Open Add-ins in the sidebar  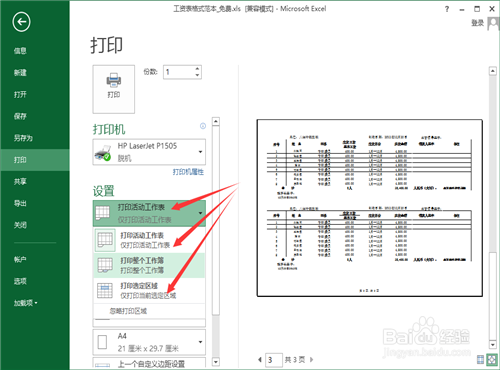click(25, 303)
